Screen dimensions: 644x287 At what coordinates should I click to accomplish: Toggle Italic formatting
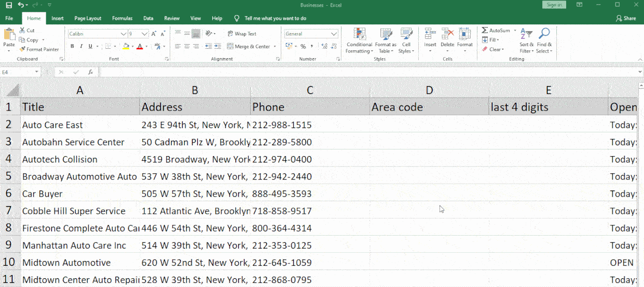[81, 46]
